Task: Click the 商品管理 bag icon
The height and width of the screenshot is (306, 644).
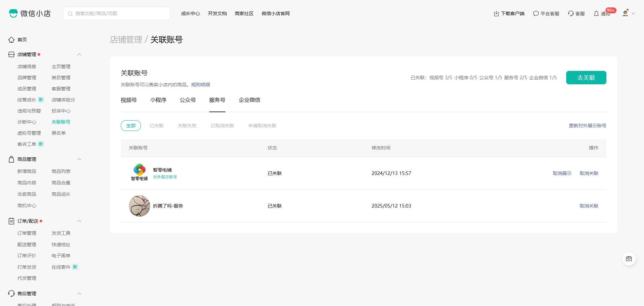Action: point(11,159)
